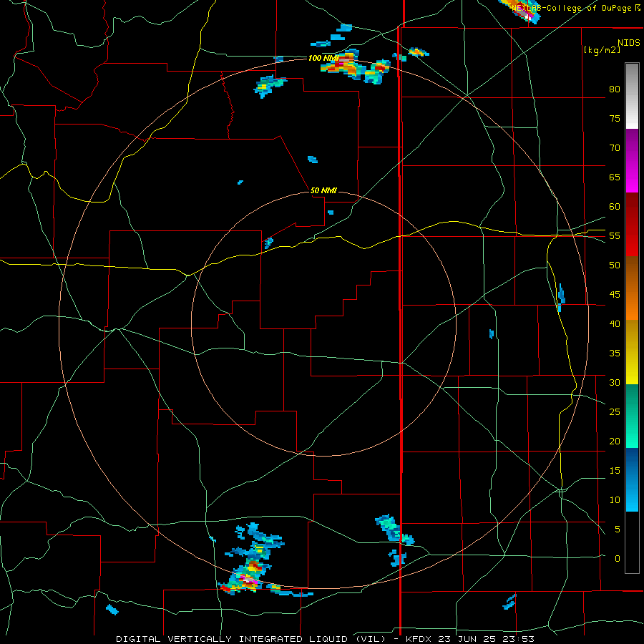Click the scale value "70"
Viewport: 644px width, 644px height.
pyautogui.click(x=615, y=148)
